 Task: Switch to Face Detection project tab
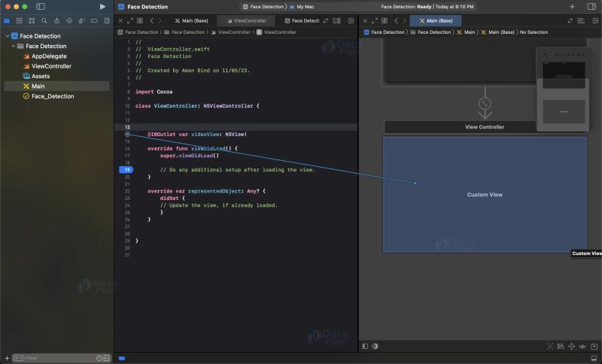click(303, 21)
